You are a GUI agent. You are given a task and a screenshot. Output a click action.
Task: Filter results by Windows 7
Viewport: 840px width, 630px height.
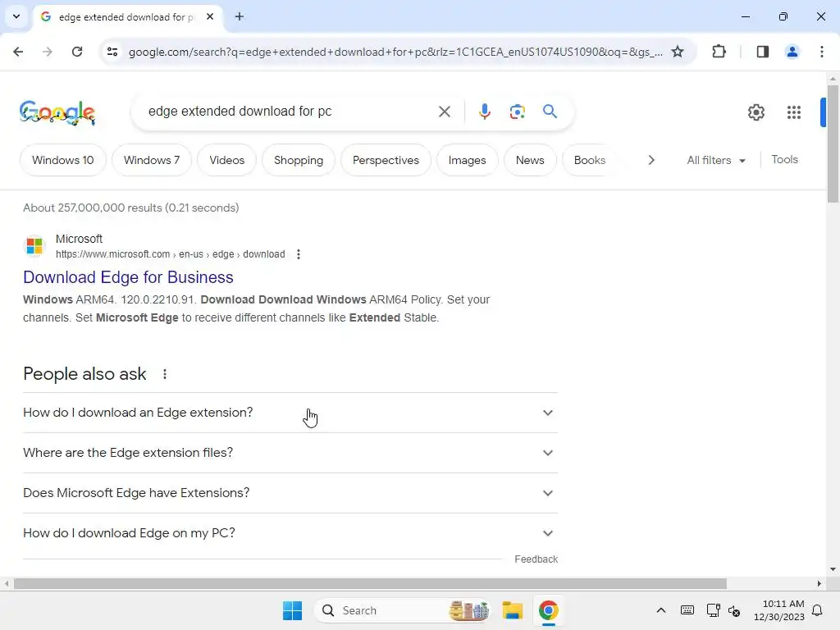tap(152, 160)
